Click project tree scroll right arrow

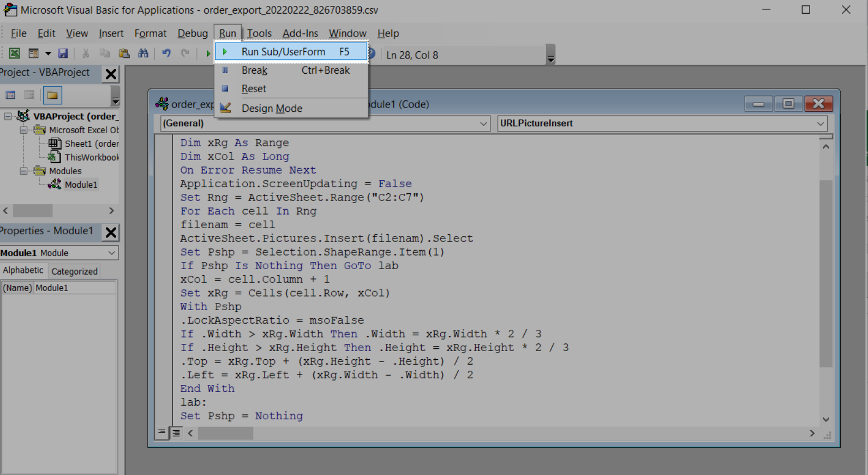(x=112, y=210)
